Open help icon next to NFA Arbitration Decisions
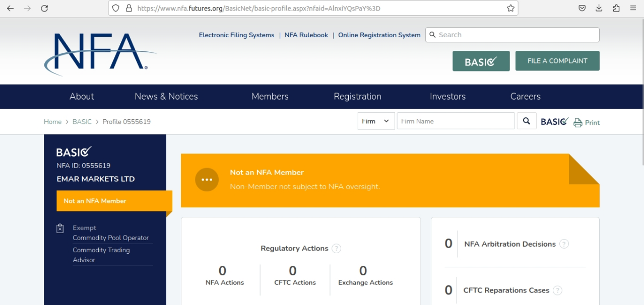Viewport: 644px width, 305px height. pos(564,244)
